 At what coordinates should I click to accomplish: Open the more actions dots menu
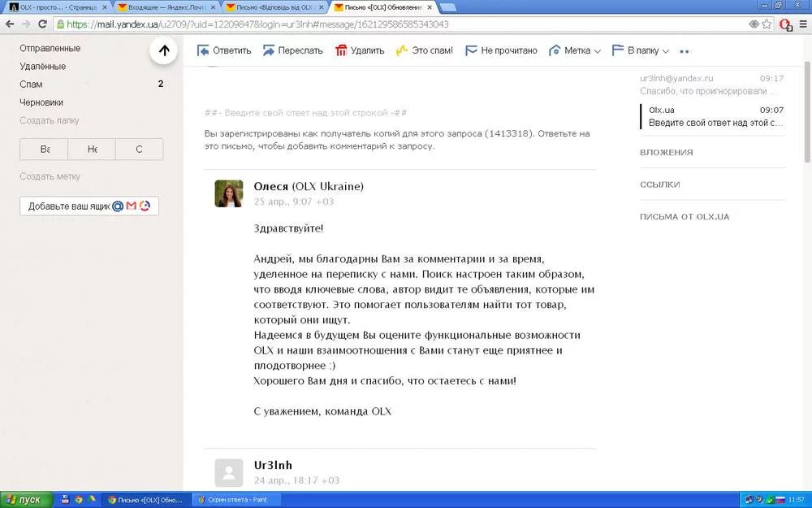click(684, 51)
